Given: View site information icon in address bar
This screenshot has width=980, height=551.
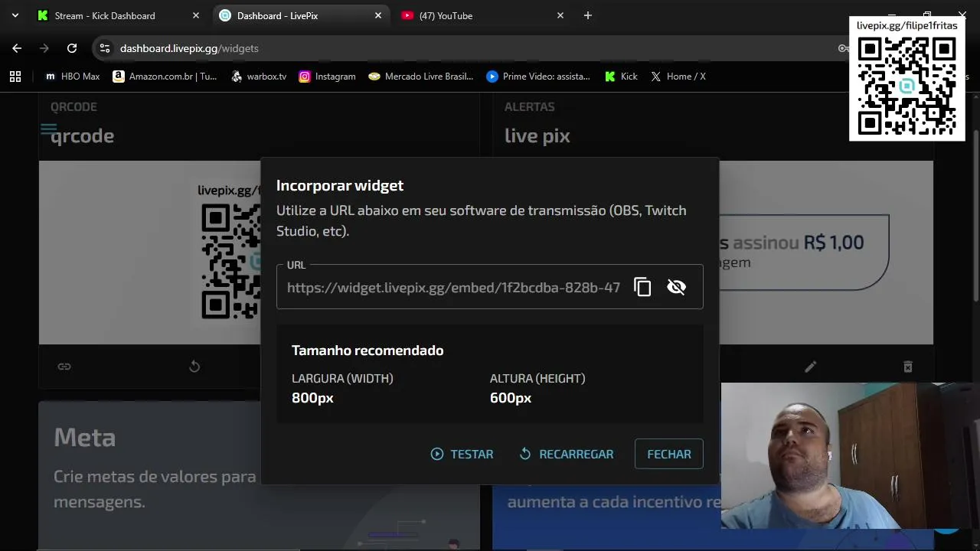Looking at the screenshot, I should [106, 48].
